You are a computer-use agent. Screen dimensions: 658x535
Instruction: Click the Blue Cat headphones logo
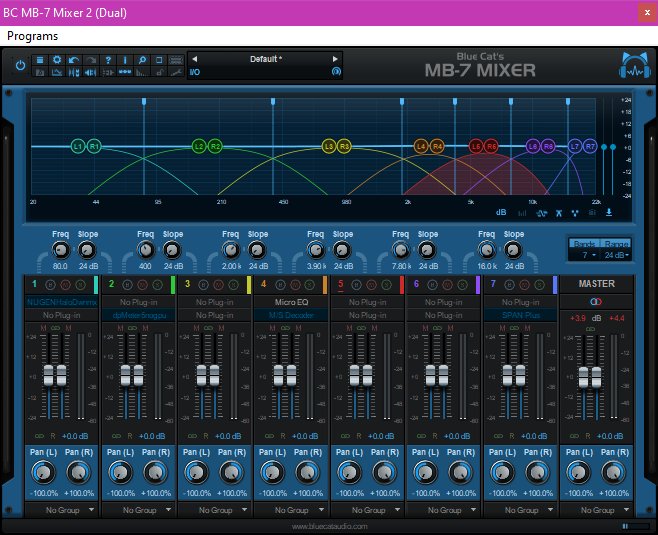pos(635,65)
